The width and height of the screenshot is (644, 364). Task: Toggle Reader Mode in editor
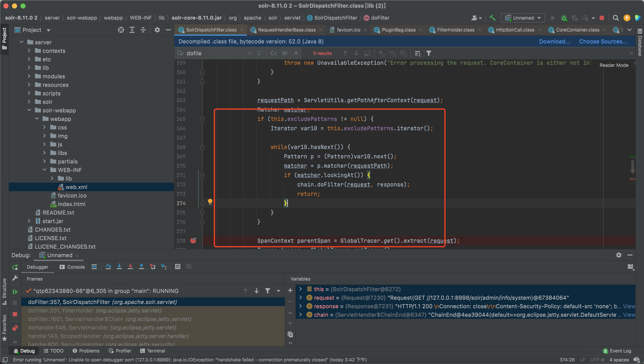pos(614,65)
